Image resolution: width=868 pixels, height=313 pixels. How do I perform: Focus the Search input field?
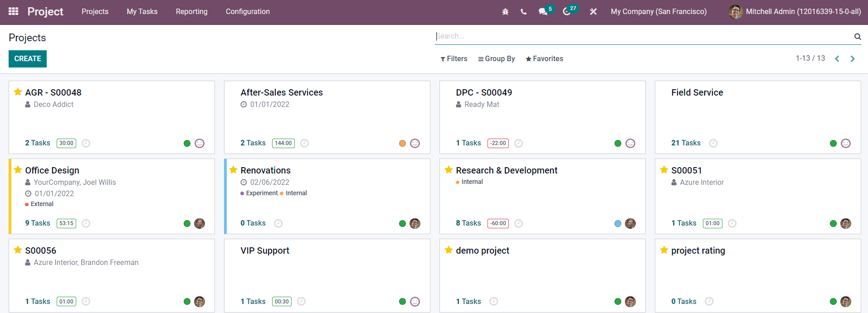644,36
